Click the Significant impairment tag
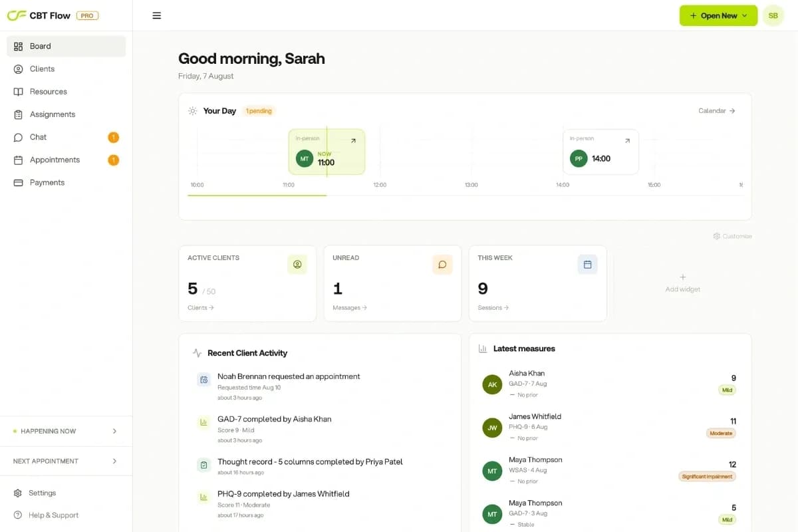Image resolution: width=798 pixels, height=532 pixels. tap(708, 477)
